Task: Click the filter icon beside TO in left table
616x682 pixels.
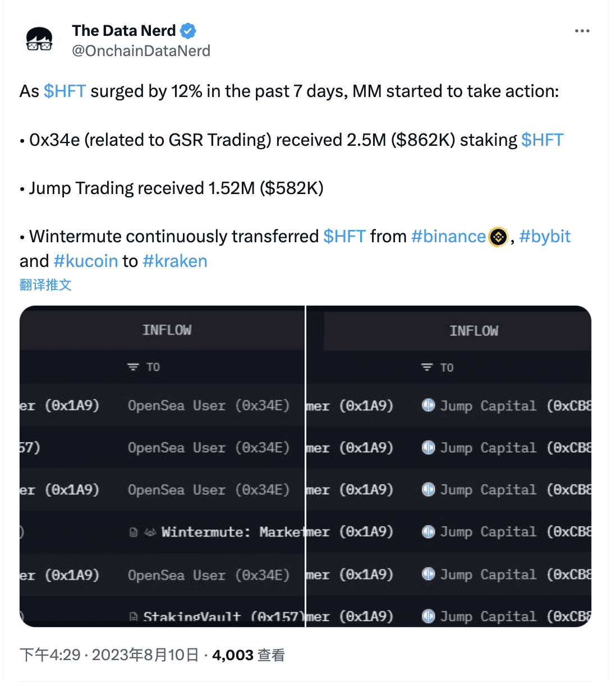Action: [132, 367]
